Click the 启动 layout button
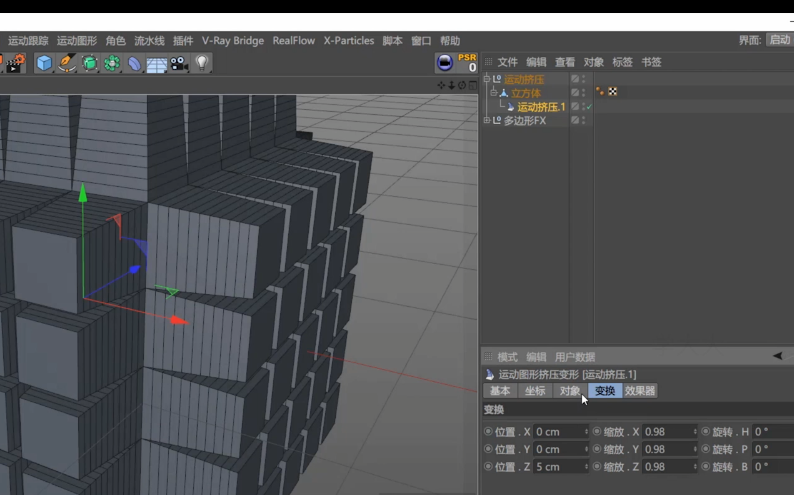 click(779, 40)
